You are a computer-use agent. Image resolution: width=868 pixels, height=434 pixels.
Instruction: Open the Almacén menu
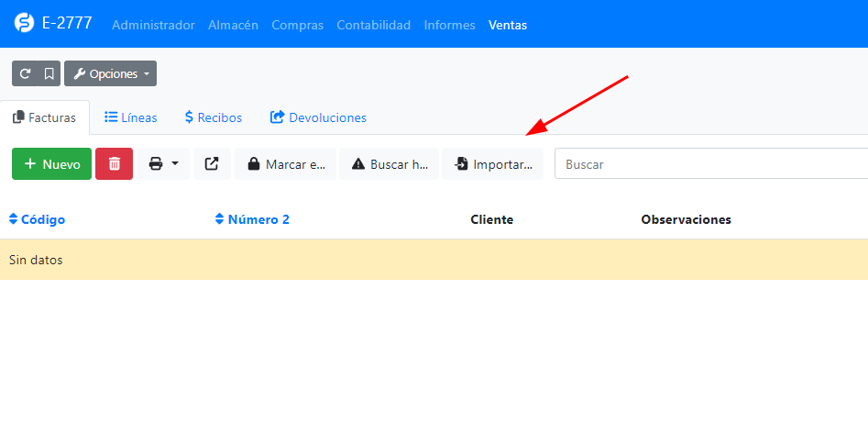click(x=233, y=25)
